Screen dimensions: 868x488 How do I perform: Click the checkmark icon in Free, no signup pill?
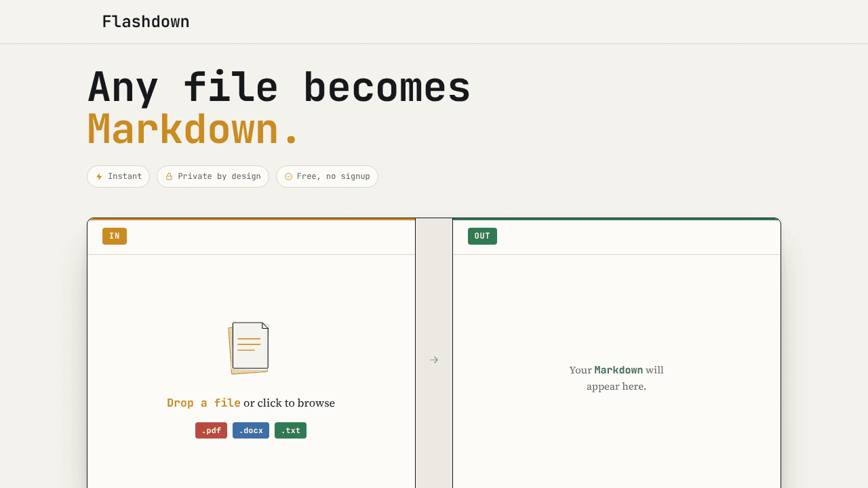(x=288, y=176)
